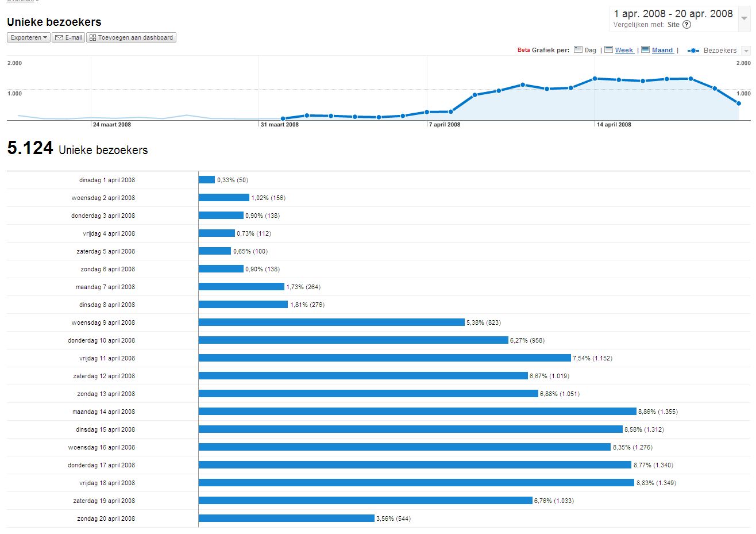Open the Bezoekers metric dropdown arrow
Image resolution: width=756 pixels, height=534 pixels.
click(x=746, y=51)
